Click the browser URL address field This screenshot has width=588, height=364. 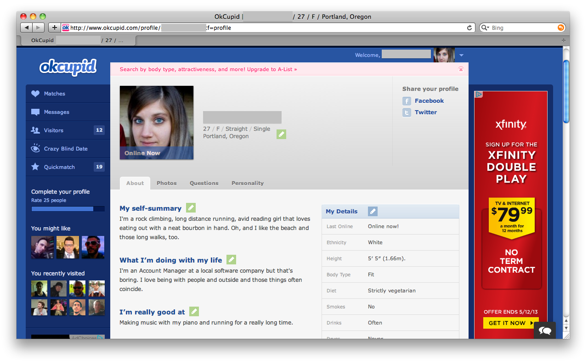click(x=266, y=28)
